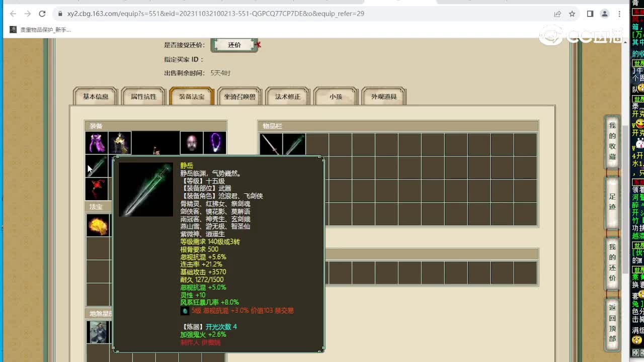Image resolution: width=644 pixels, height=362 pixels.
Task: Click the 基础攻击 +3570 line
Action: [x=203, y=272]
